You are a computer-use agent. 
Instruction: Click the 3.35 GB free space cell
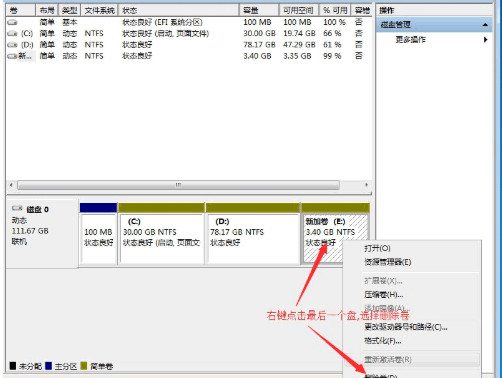click(297, 56)
